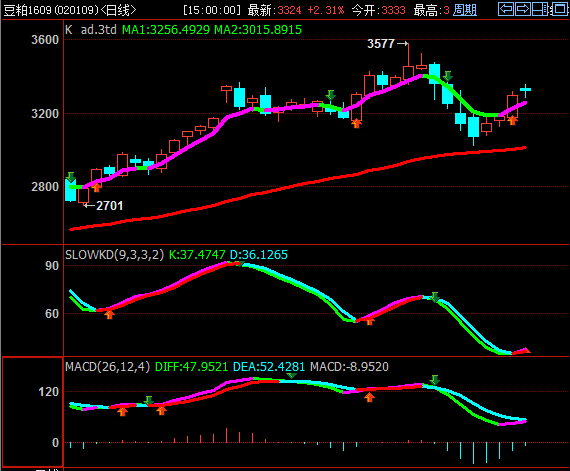
Task: Click the DEA:52.4281 value
Action: coord(269,366)
